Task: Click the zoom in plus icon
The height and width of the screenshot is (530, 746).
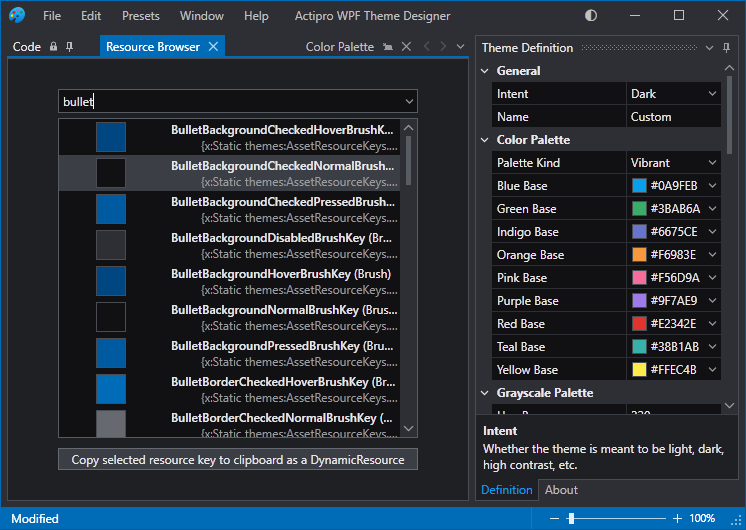Action: coord(677,518)
